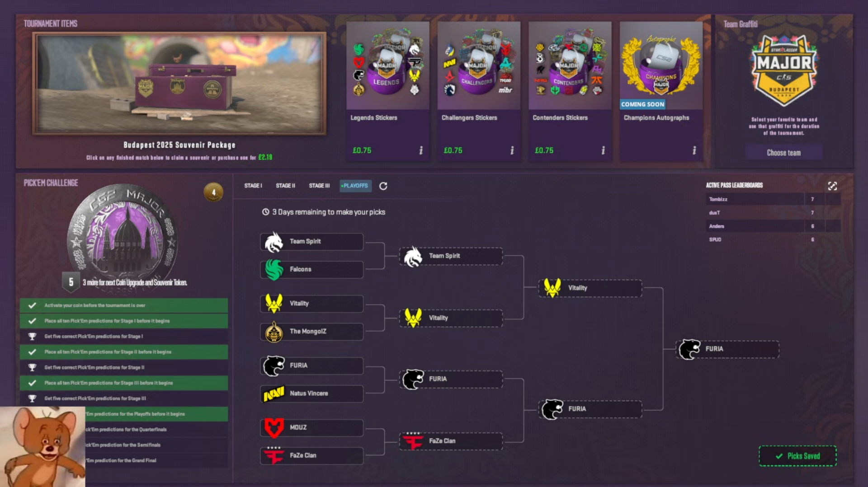Open the Stage III tab
Screen dimensions: 868x487
319,186
